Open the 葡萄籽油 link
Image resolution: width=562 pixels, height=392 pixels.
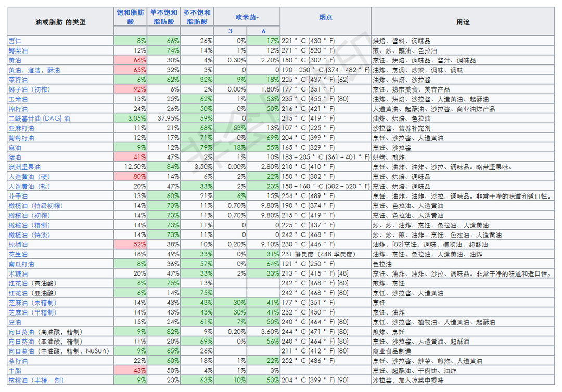(21, 138)
